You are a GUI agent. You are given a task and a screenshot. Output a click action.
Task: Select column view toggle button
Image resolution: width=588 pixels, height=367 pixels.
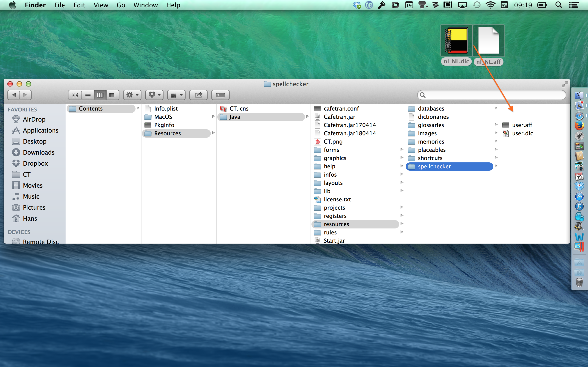pos(100,95)
